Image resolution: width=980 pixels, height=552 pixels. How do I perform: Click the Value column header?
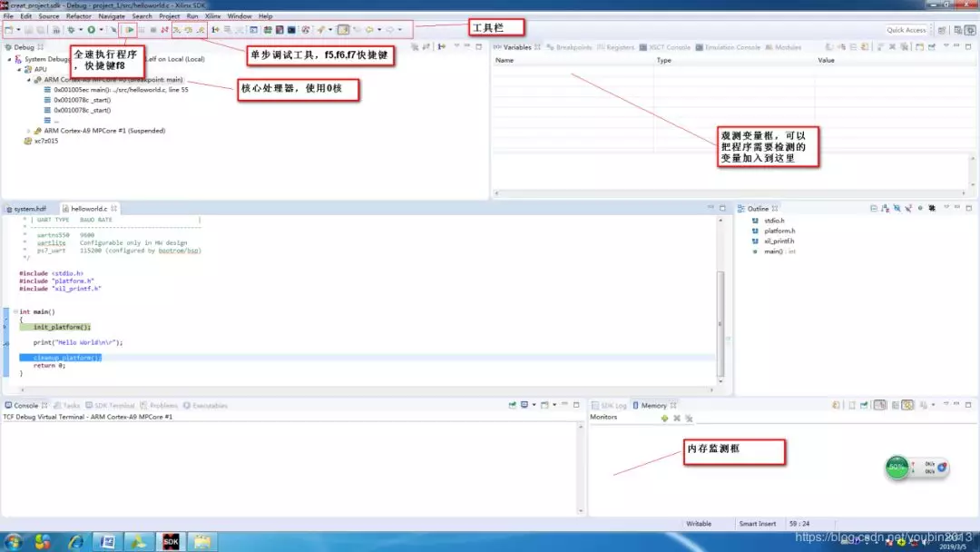click(827, 61)
